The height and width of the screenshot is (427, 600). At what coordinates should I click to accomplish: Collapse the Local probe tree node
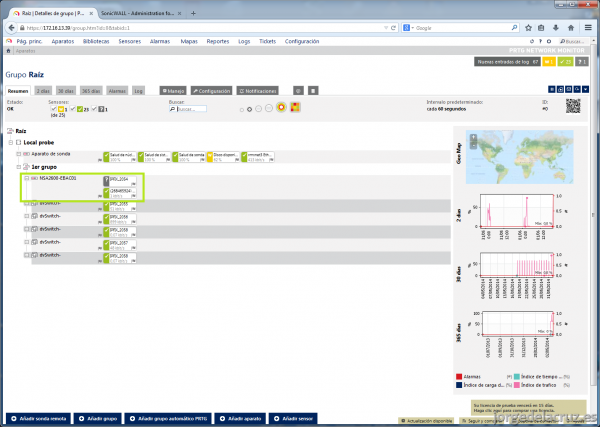pos(11,142)
